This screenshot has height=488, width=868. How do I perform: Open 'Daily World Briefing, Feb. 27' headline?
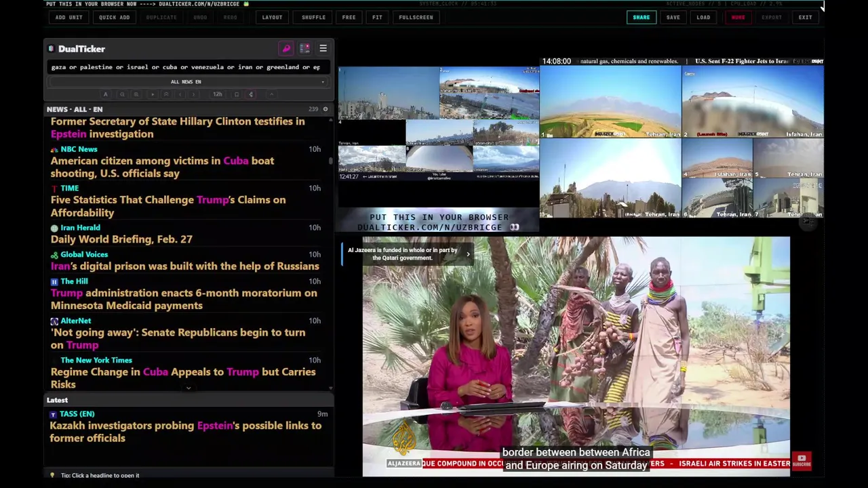(x=121, y=239)
